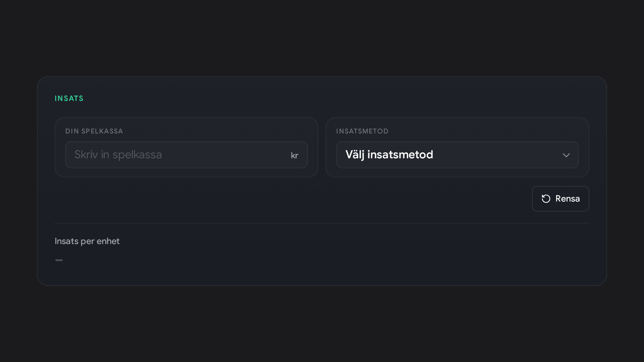Click the Rensa button
The width and height of the screenshot is (644, 362).
(x=560, y=199)
